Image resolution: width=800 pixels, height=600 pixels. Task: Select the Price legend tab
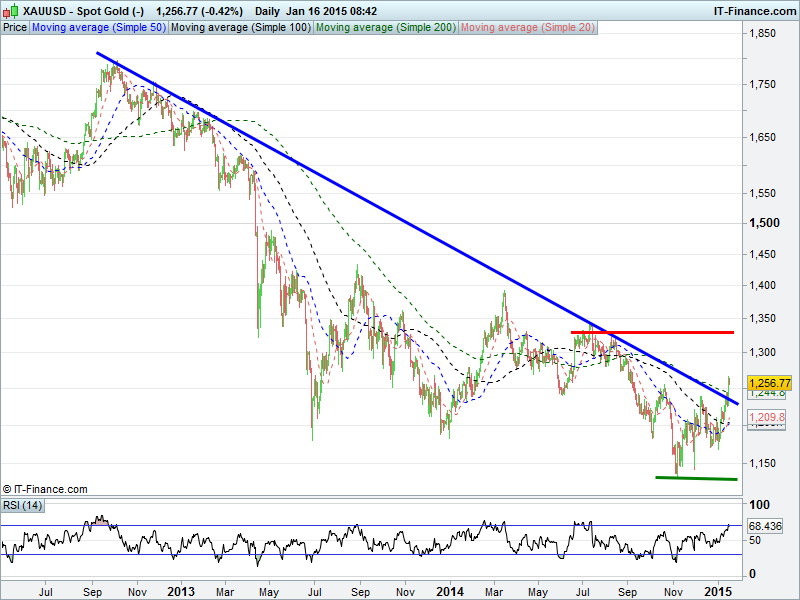tap(15, 28)
